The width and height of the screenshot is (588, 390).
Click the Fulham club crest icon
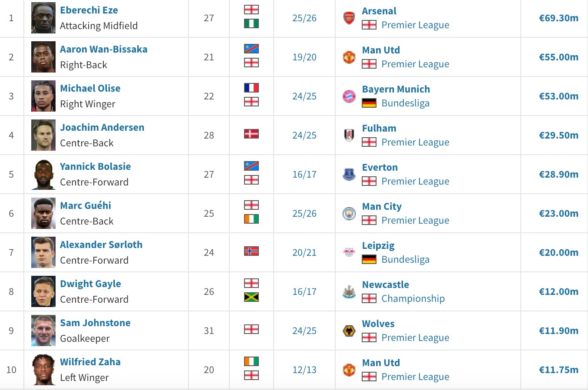click(349, 135)
